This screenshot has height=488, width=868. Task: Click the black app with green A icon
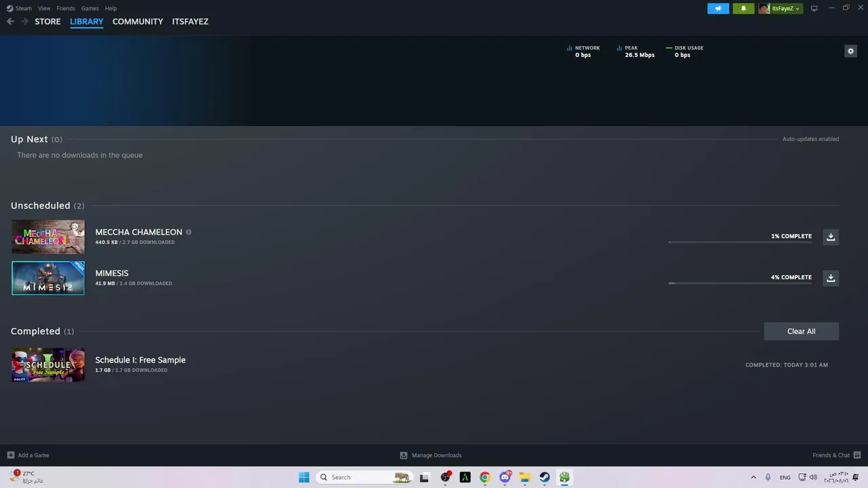(465, 477)
